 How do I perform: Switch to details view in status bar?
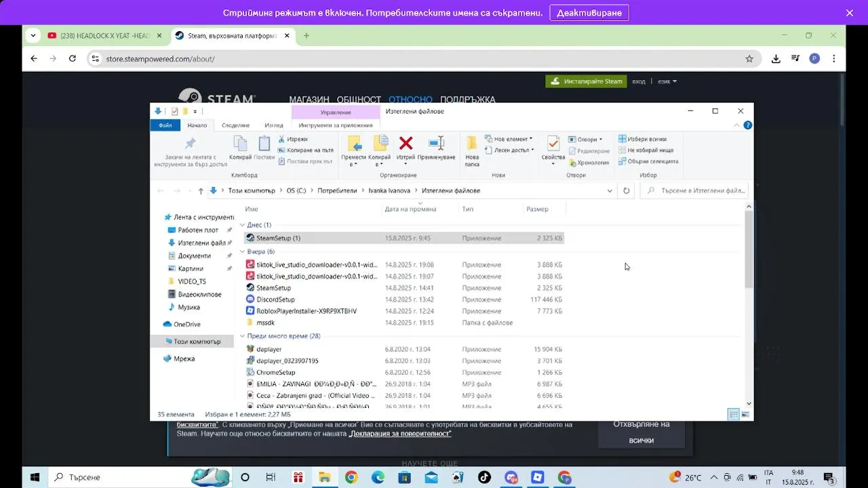pyautogui.click(x=733, y=414)
